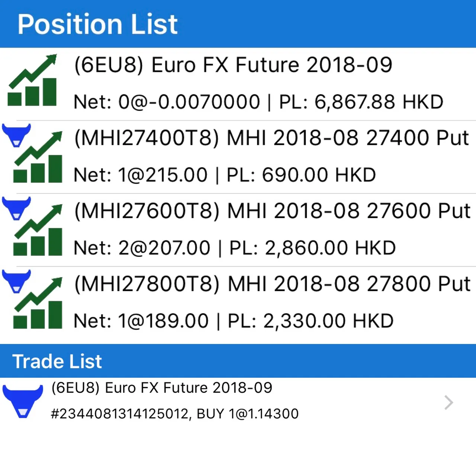This screenshot has width=476, height=476.
Task: Click the blue bull icon on MHI27600T8 row
Action: pyautogui.click(x=16, y=208)
